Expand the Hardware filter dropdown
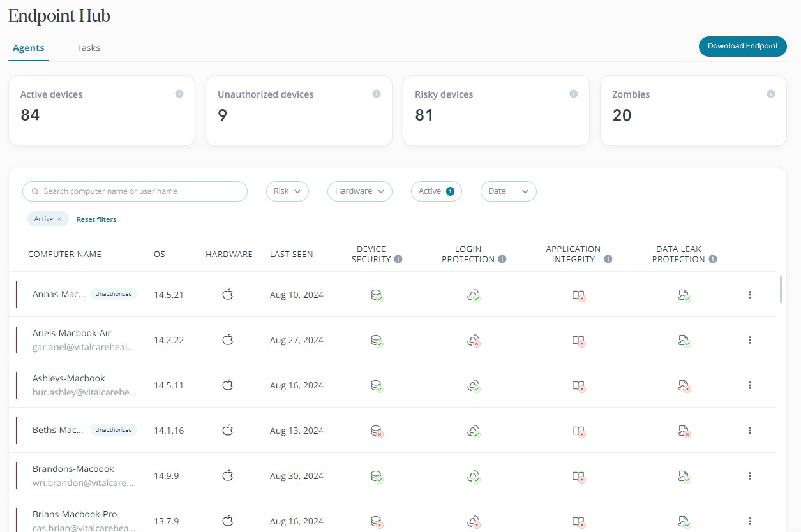Screen dimensions: 801x532 360,191
